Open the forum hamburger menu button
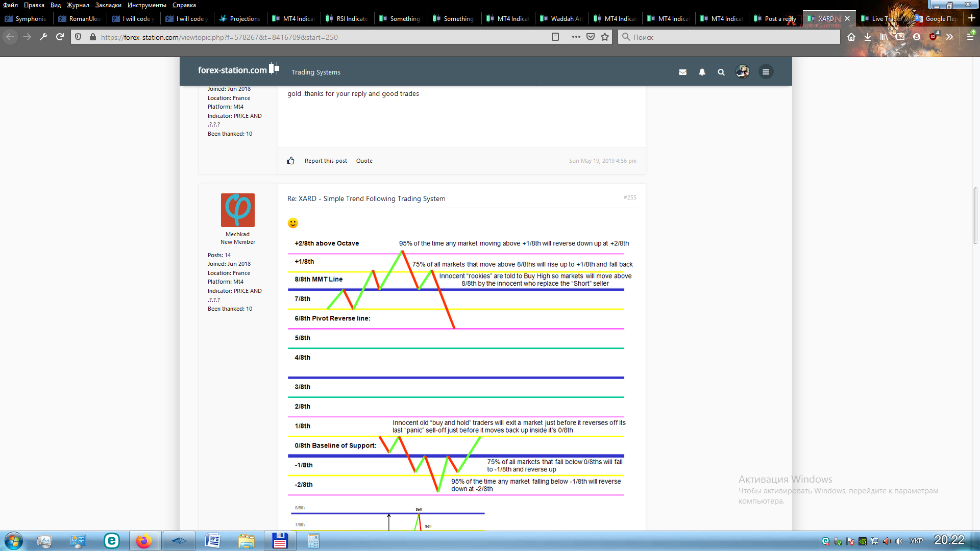 click(x=766, y=72)
